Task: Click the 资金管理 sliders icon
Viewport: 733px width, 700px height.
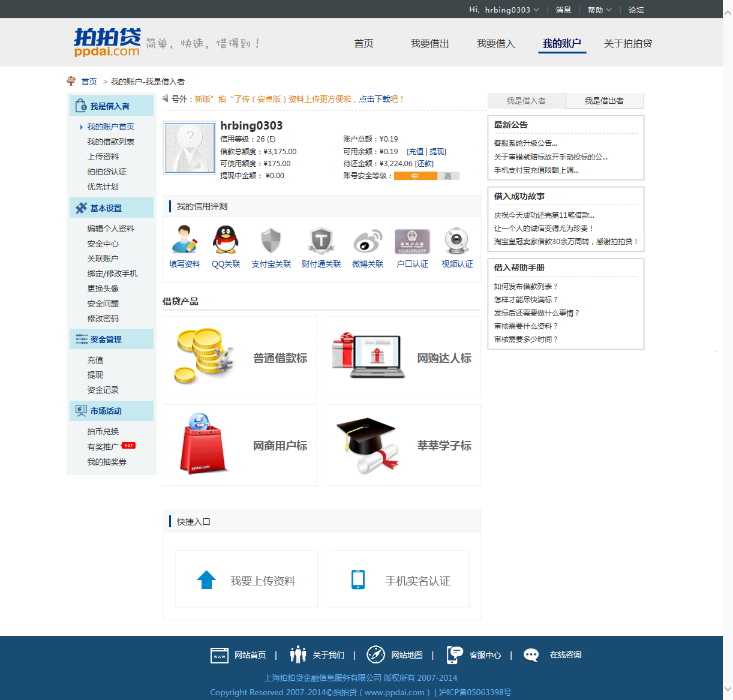Action: [82, 340]
